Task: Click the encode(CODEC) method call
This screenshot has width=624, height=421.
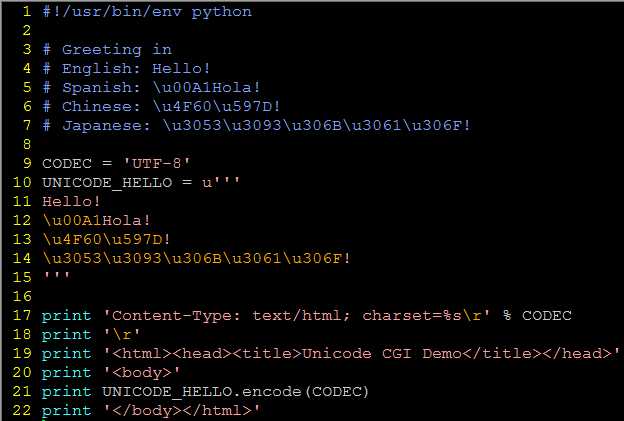Action: pos(305,392)
